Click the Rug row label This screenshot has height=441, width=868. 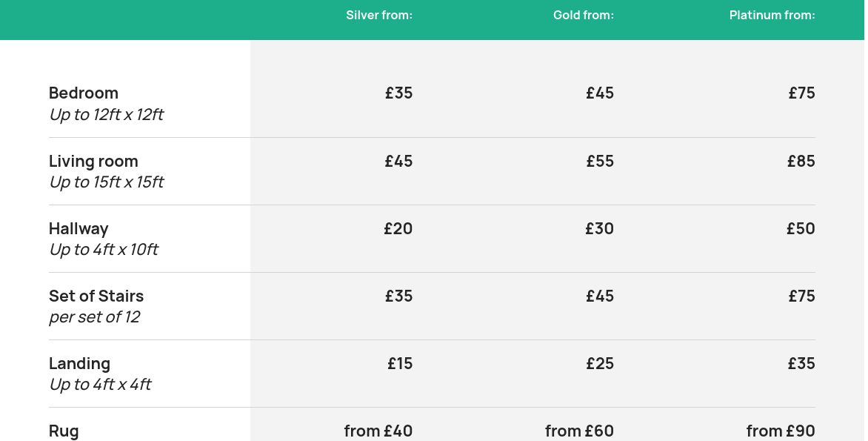point(64,431)
